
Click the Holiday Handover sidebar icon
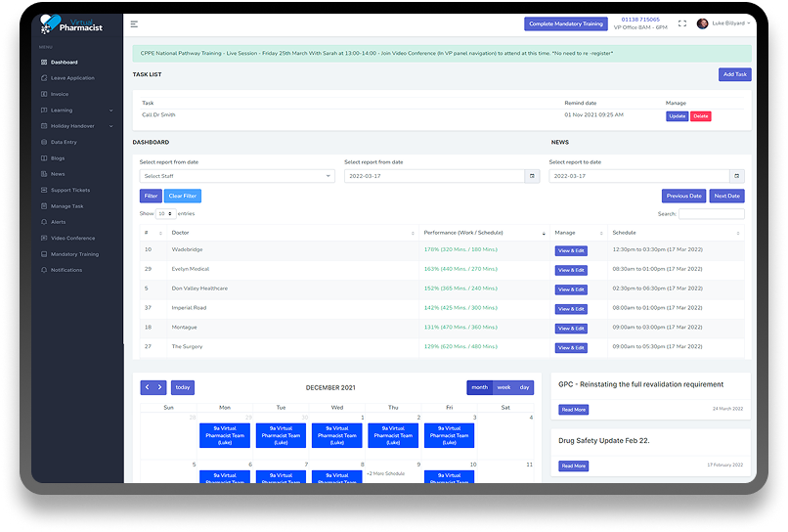(44, 126)
